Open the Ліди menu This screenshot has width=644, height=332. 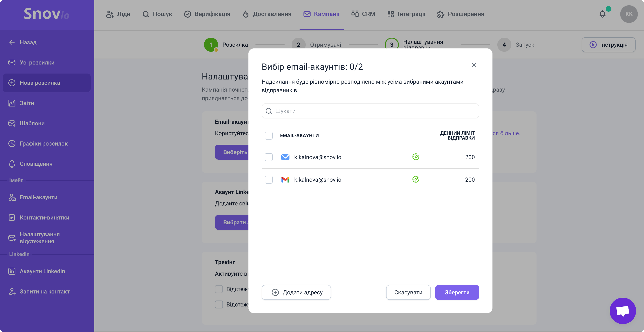pos(118,14)
